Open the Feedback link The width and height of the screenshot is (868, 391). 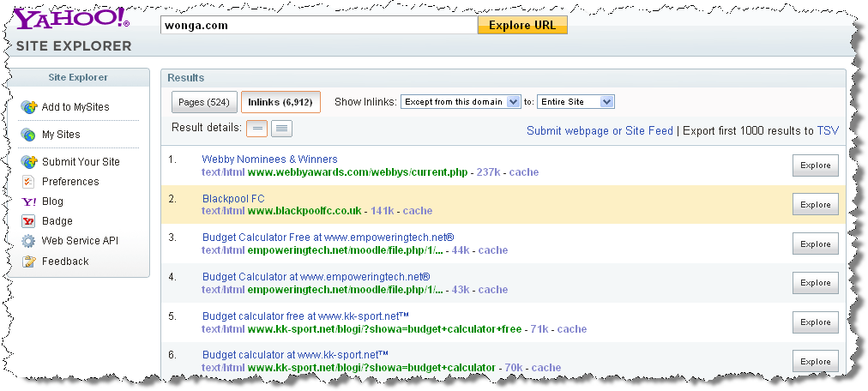coord(65,261)
